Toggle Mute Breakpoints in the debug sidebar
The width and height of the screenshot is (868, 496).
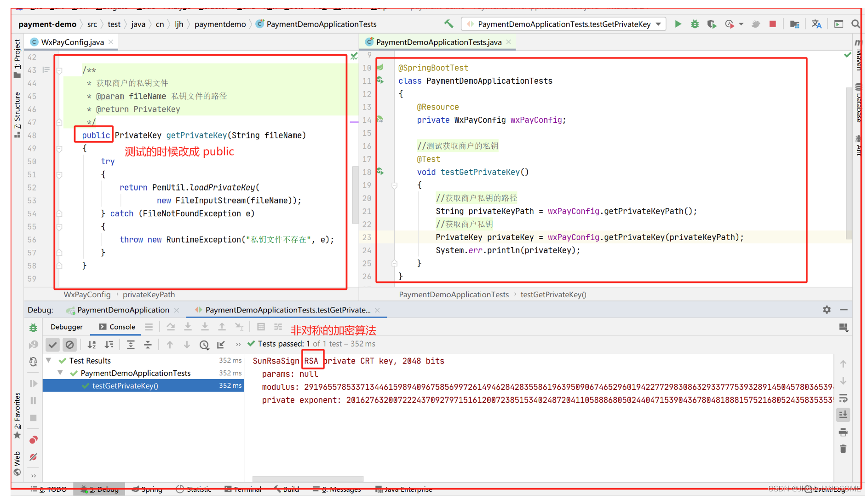coord(33,457)
